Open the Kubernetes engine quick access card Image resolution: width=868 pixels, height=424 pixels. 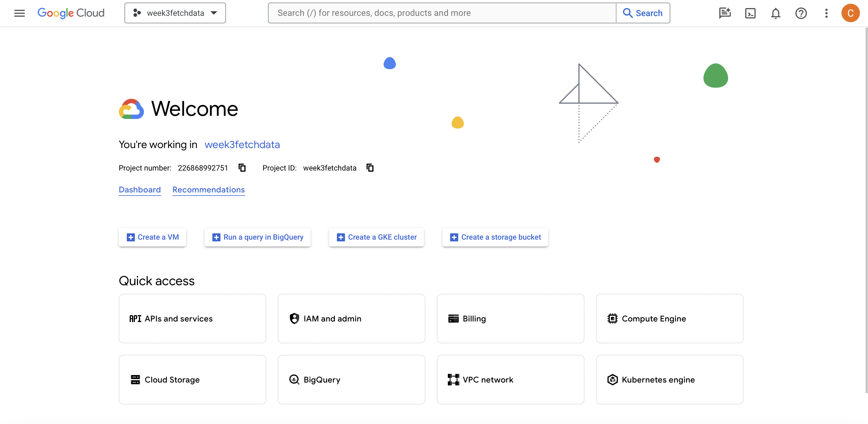(x=669, y=380)
